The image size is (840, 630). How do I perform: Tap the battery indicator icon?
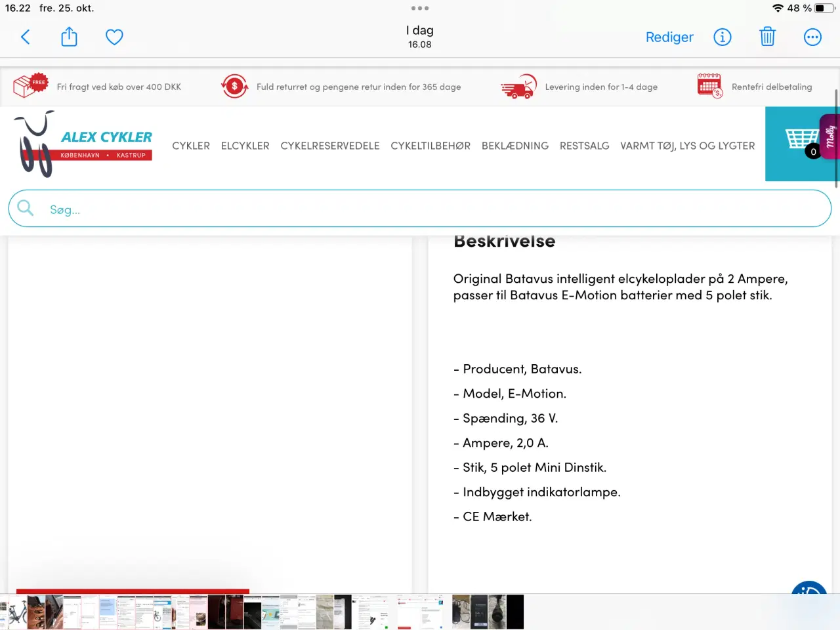pyautogui.click(x=824, y=8)
